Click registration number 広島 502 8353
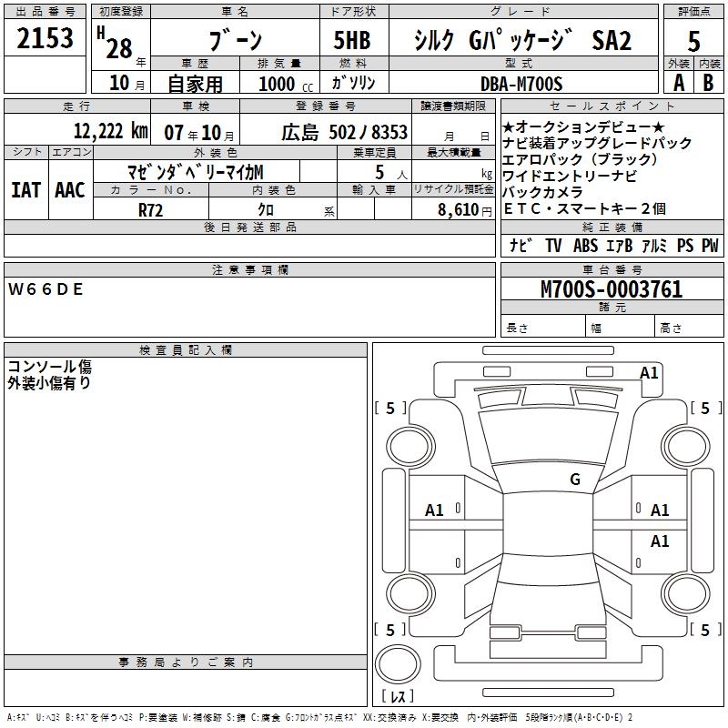Viewport: 728px width, 728px height. 345,132
